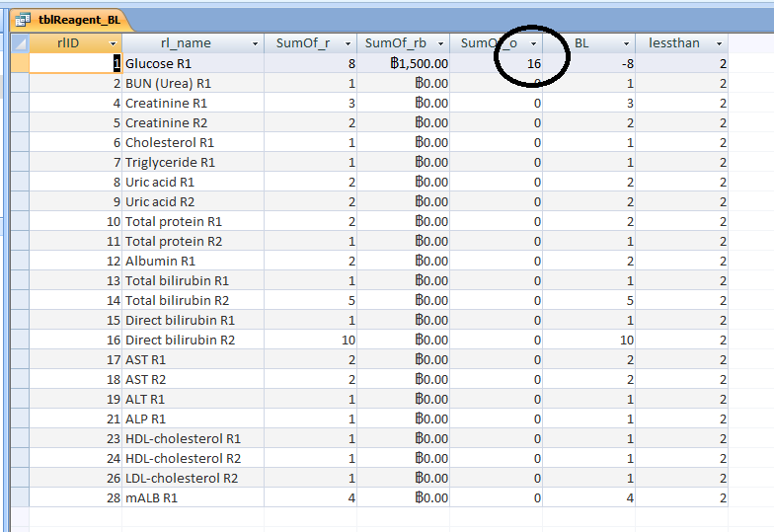Click the Direct bilirubin R1 cell
Viewport: 774px width, 532px height.
193,320
